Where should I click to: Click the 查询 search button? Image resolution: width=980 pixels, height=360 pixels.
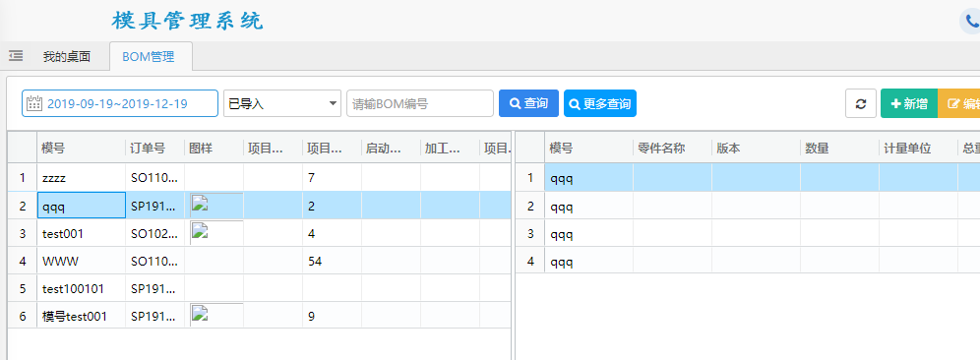pos(528,103)
